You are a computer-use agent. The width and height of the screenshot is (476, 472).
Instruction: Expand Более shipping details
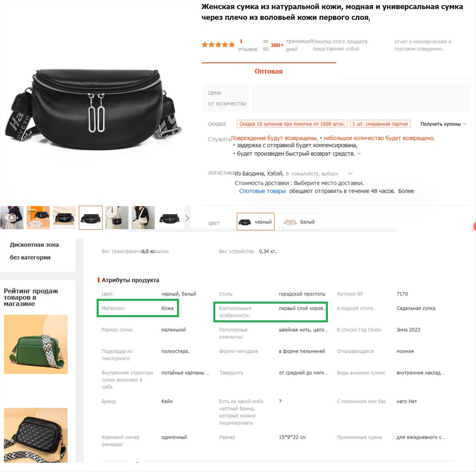(x=407, y=191)
